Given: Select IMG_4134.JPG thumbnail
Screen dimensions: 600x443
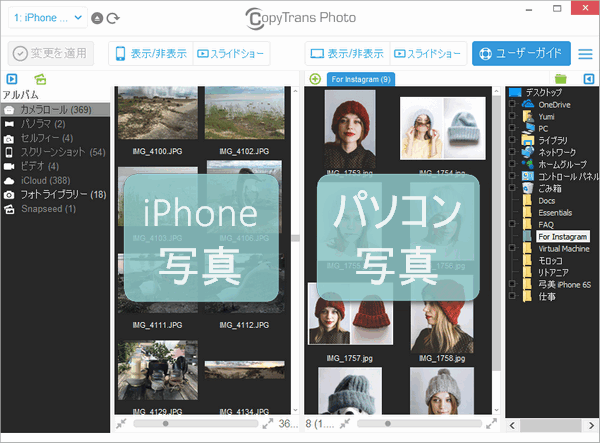Looking at the screenshot, I should (x=245, y=370).
